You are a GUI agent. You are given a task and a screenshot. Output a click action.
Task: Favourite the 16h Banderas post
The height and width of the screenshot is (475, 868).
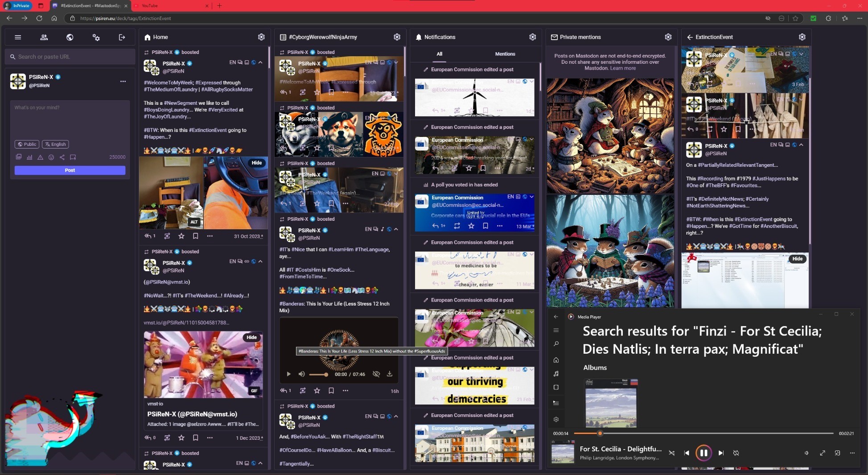pyautogui.click(x=317, y=391)
